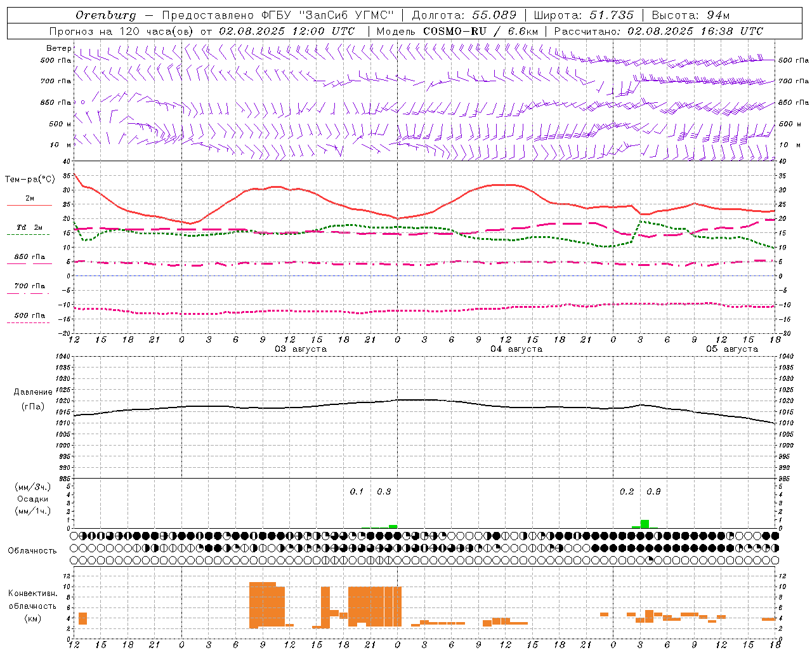
Task: Click the "04 августа" date label
Action: [516, 349]
